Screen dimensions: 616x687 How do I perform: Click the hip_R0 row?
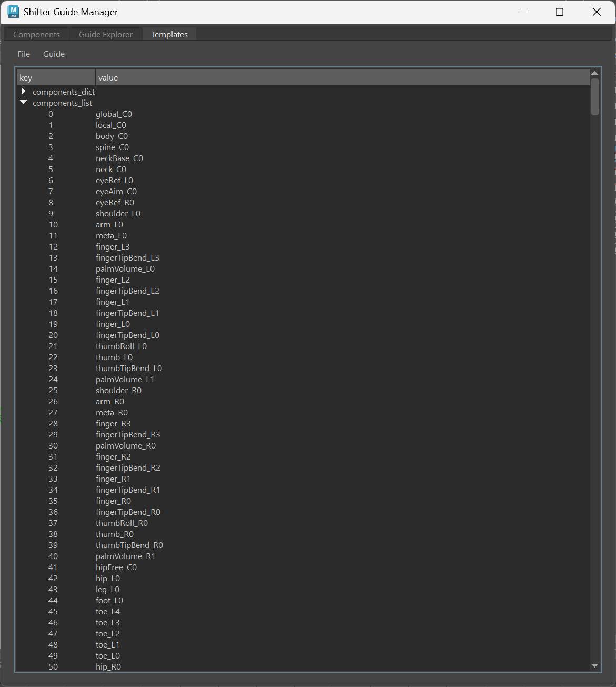[303, 666]
